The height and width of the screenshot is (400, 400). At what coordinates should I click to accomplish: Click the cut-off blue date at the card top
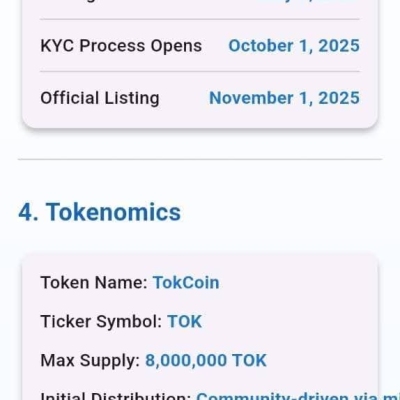click(308, 2)
